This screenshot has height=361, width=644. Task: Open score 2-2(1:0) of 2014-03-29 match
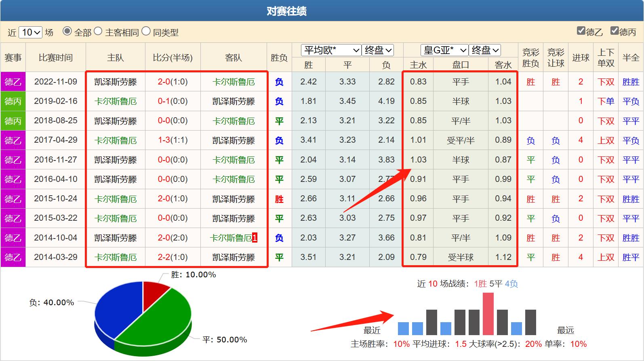tap(173, 257)
